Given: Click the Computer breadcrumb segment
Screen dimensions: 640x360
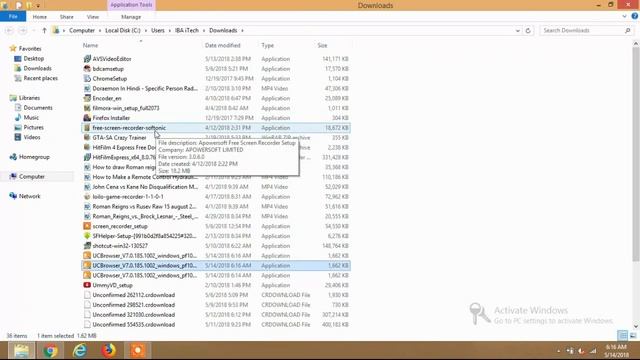Looking at the screenshot, I should (x=82, y=31).
